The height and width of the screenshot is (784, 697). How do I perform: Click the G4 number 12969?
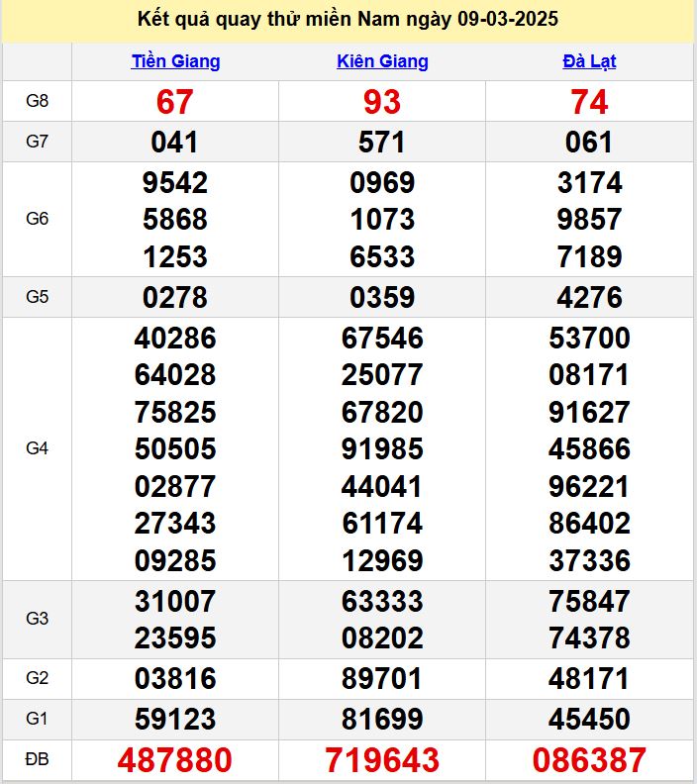382,560
